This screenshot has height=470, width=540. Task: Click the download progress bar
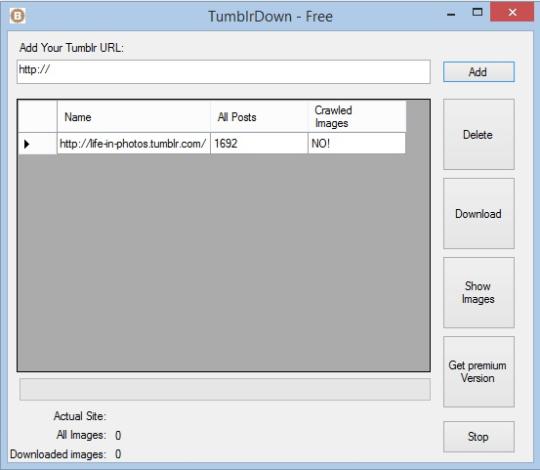coord(225,389)
